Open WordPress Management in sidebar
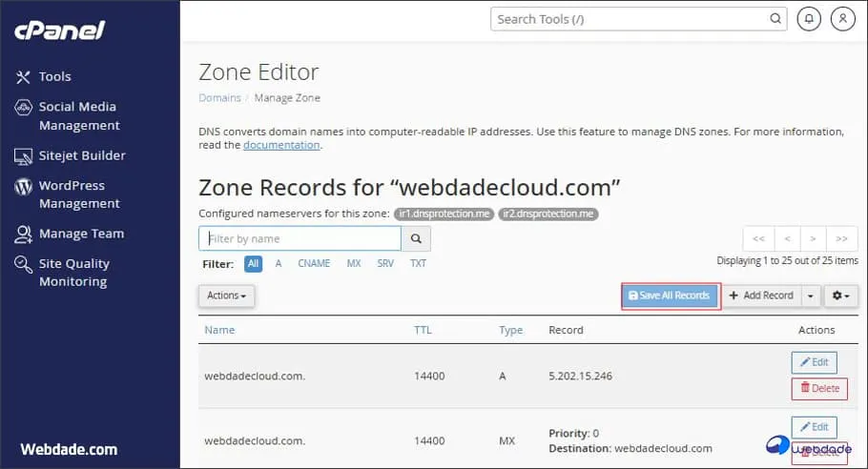The image size is (868, 469). pyautogui.click(x=78, y=194)
